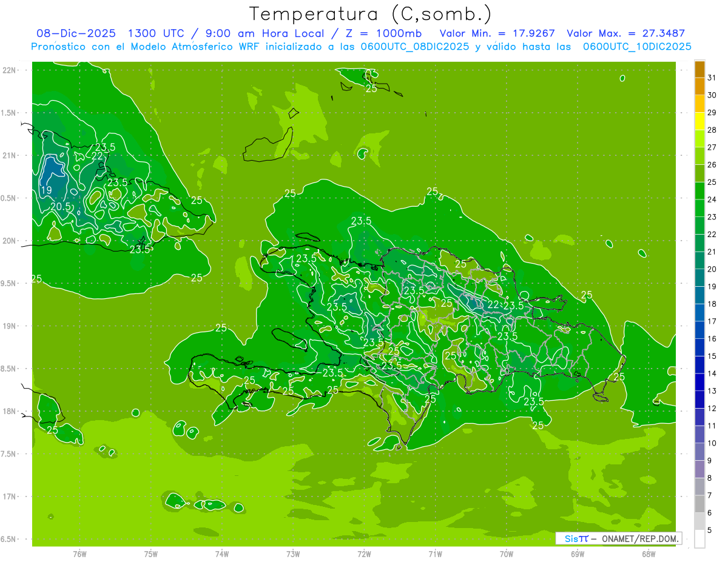The height and width of the screenshot is (562, 728).
Task: Click legend swatch between 23 and 24
Action: click(x=699, y=208)
